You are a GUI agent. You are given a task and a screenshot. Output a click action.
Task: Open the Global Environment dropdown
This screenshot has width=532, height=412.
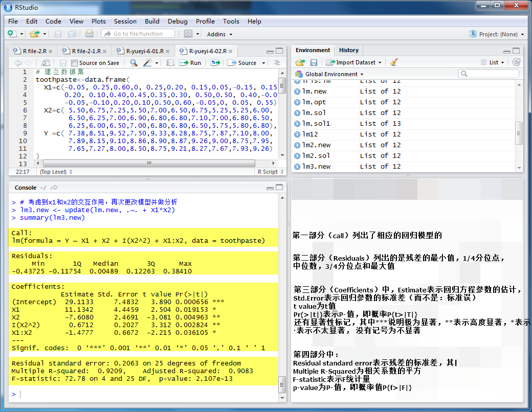click(x=329, y=74)
